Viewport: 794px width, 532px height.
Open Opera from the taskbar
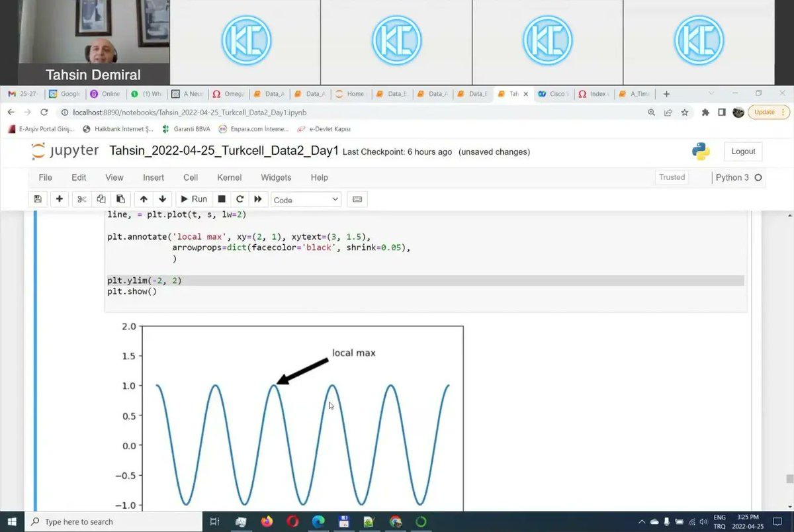click(292, 521)
